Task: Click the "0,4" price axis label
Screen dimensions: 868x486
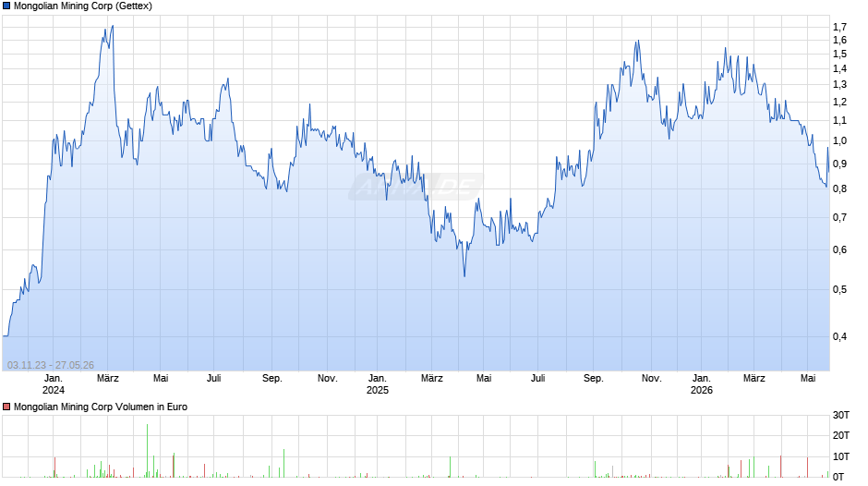Action: click(839, 337)
